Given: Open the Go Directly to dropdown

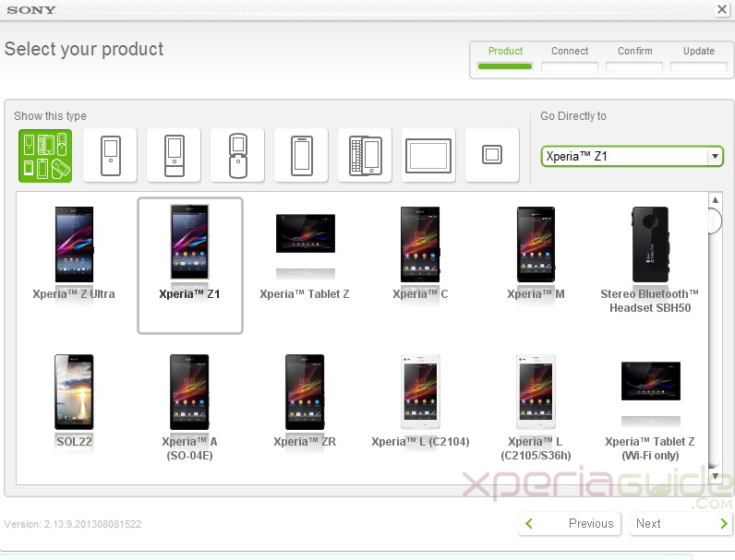Looking at the screenshot, I should (632, 156).
